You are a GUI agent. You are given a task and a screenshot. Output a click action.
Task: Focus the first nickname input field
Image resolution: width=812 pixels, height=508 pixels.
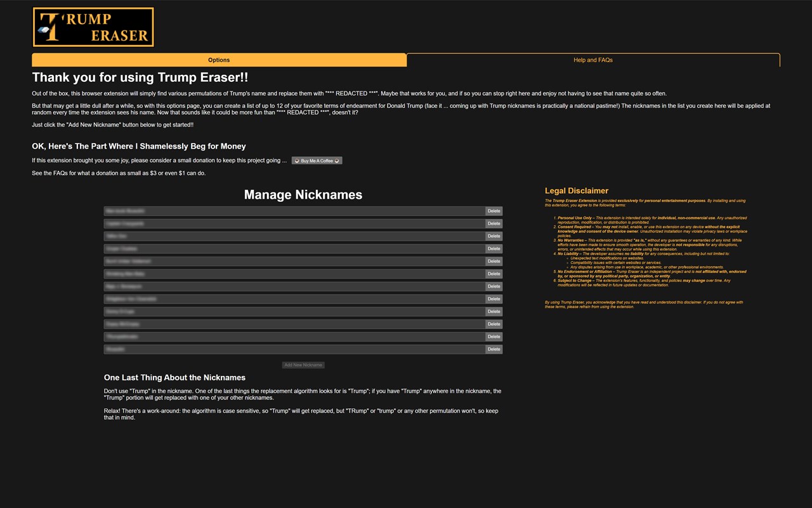point(294,211)
